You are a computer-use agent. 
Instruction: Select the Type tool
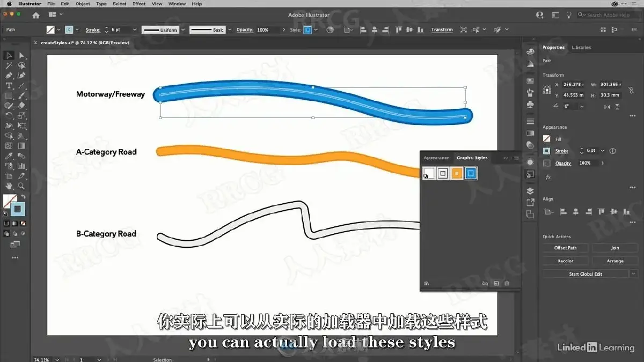tap(9, 86)
